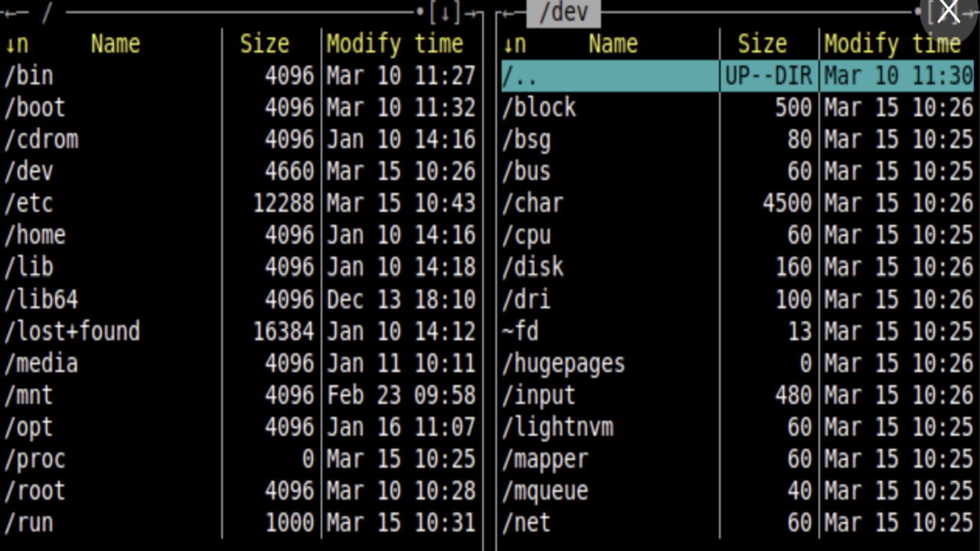Select the /lightnvm directory entry
The image size is (980, 551).
point(558,427)
